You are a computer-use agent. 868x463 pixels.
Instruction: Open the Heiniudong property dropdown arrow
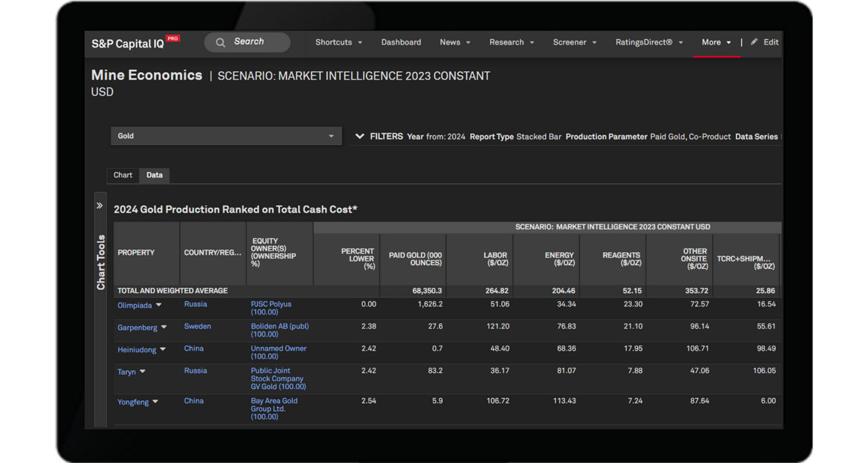(x=163, y=350)
